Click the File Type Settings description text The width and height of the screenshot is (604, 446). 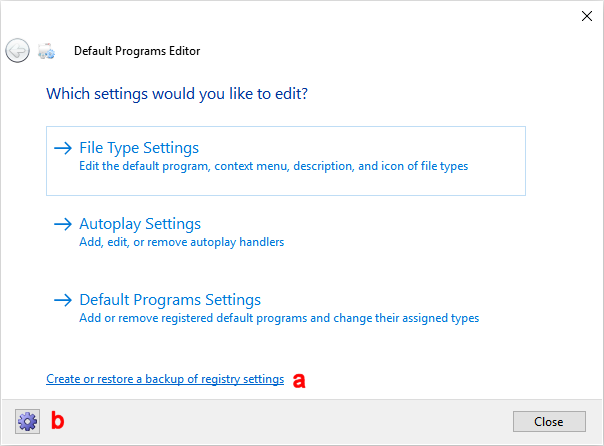[x=273, y=166]
